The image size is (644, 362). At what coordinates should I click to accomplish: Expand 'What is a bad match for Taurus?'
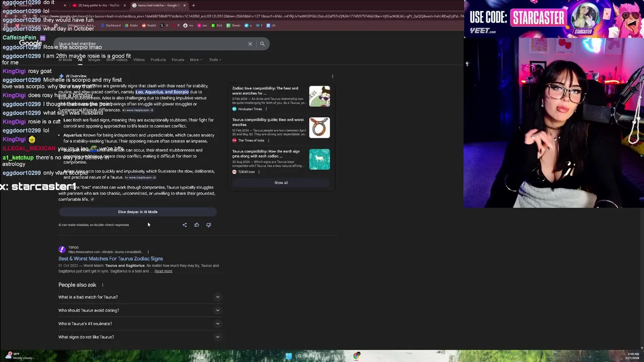(x=139, y=297)
